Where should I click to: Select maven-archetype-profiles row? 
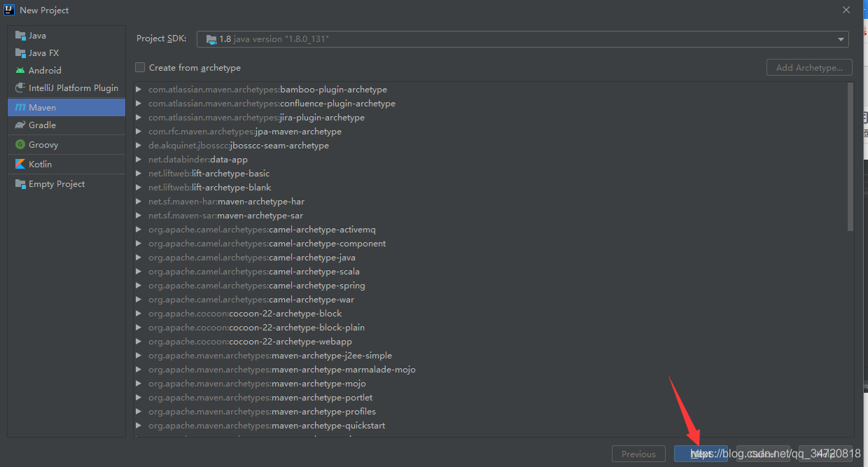tap(490, 412)
